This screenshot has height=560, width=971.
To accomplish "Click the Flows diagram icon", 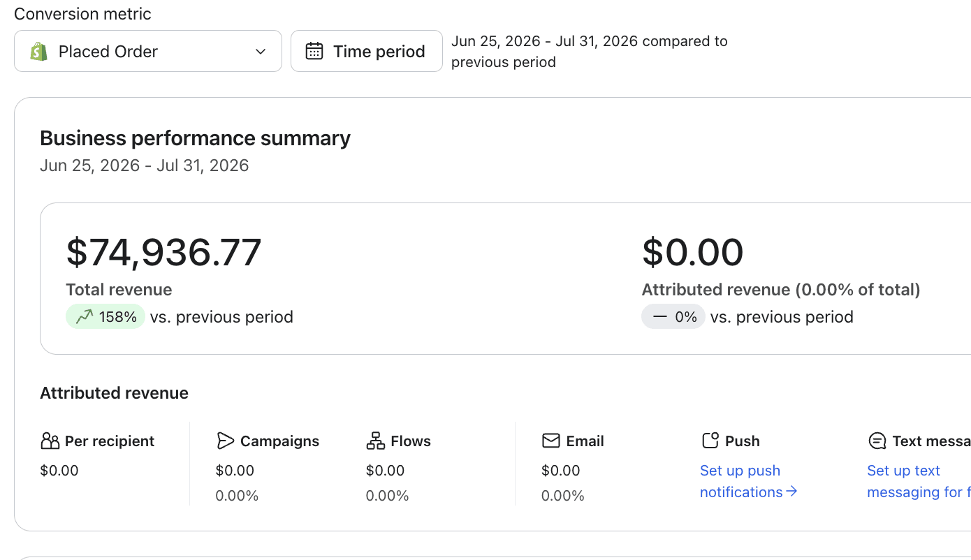I will 375,441.
